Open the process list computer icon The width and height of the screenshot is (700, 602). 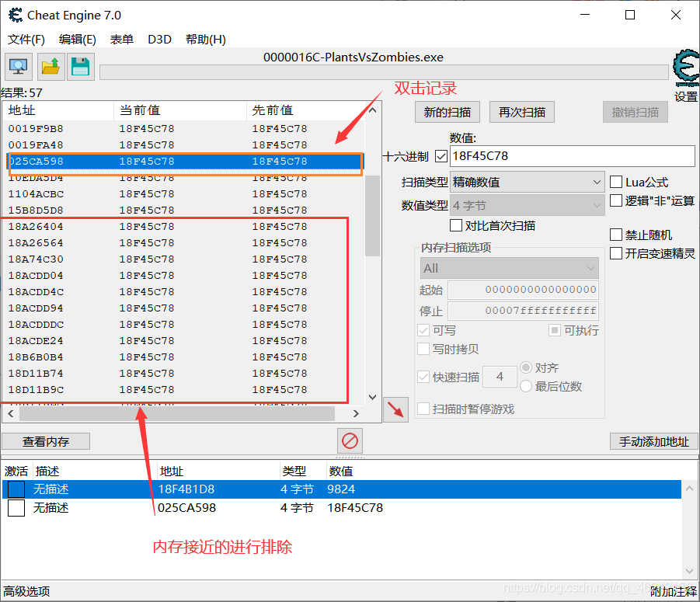point(19,67)
